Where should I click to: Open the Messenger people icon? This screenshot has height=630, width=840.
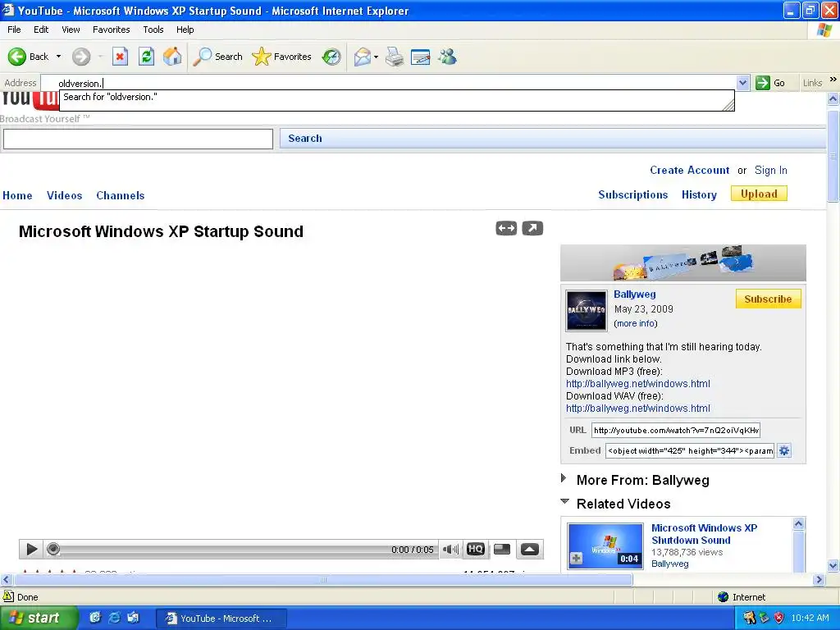[x=447, y=57]
